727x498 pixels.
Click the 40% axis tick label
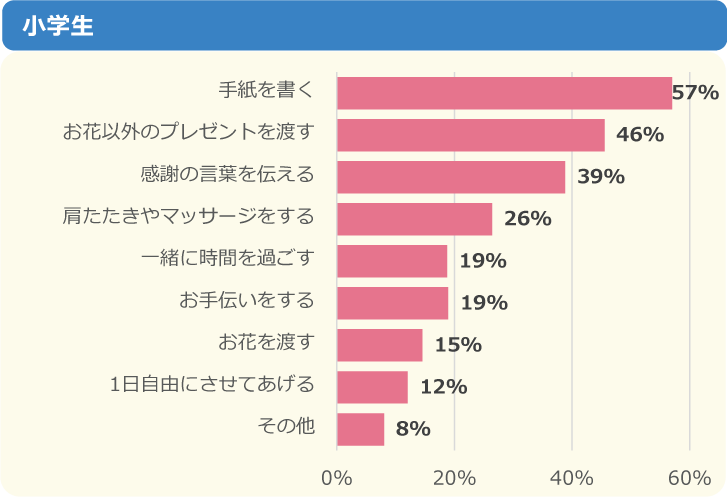(572, 476)
